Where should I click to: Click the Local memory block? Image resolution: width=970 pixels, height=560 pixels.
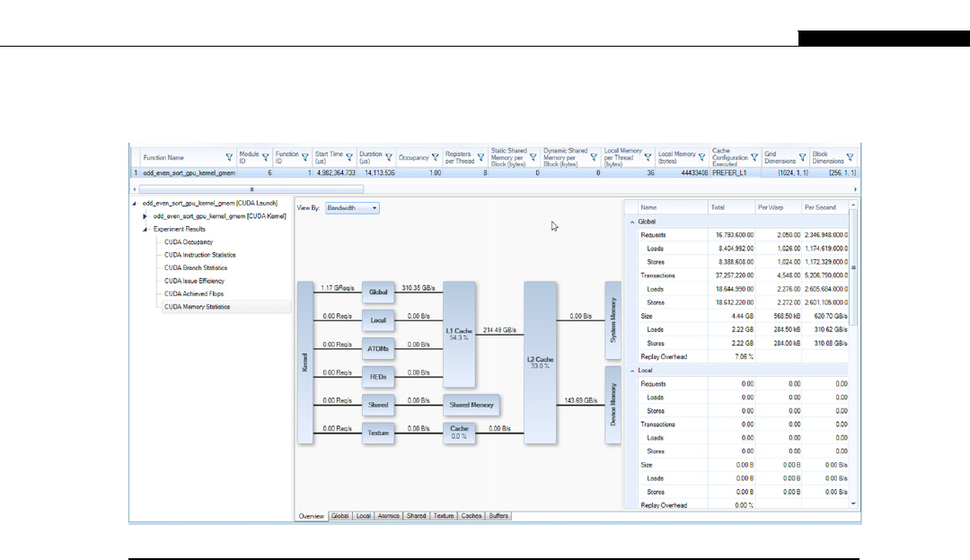click(x=378, y=320)
